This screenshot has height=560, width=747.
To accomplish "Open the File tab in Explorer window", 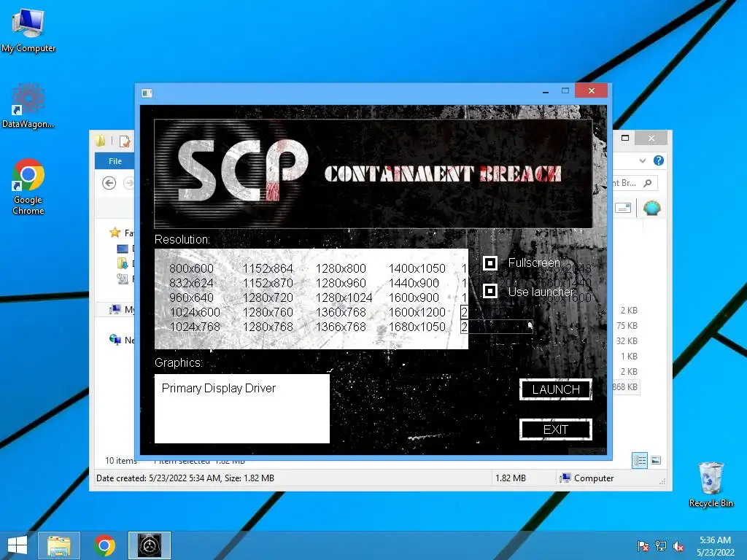I will point(115,161).
